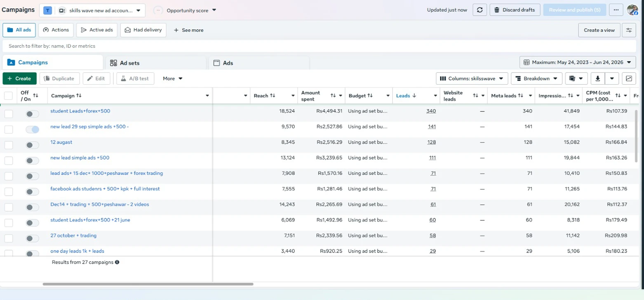Select the Actions view
Screen dimensions: 644x300
coord(56,30)
